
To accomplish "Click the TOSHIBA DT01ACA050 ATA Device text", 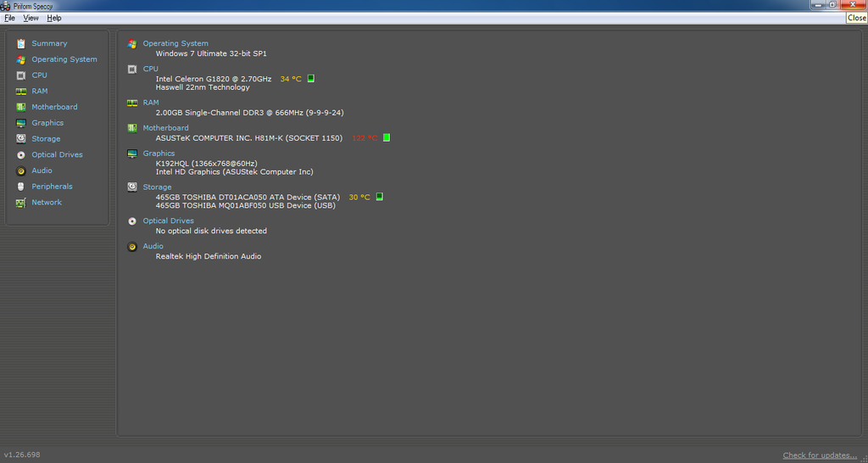I will click(248, 198).
